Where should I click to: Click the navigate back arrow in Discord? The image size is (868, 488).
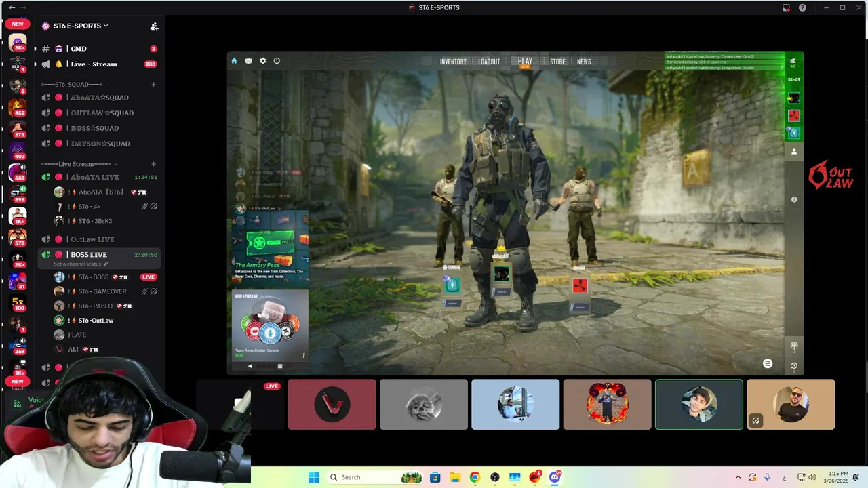(12, 7)
